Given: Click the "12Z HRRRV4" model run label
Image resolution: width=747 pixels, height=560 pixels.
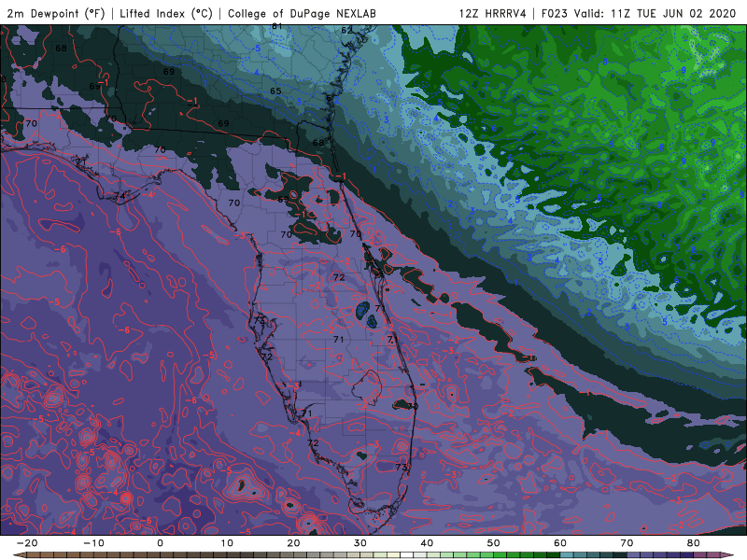Looking at the screenshot, I should 492,13.
